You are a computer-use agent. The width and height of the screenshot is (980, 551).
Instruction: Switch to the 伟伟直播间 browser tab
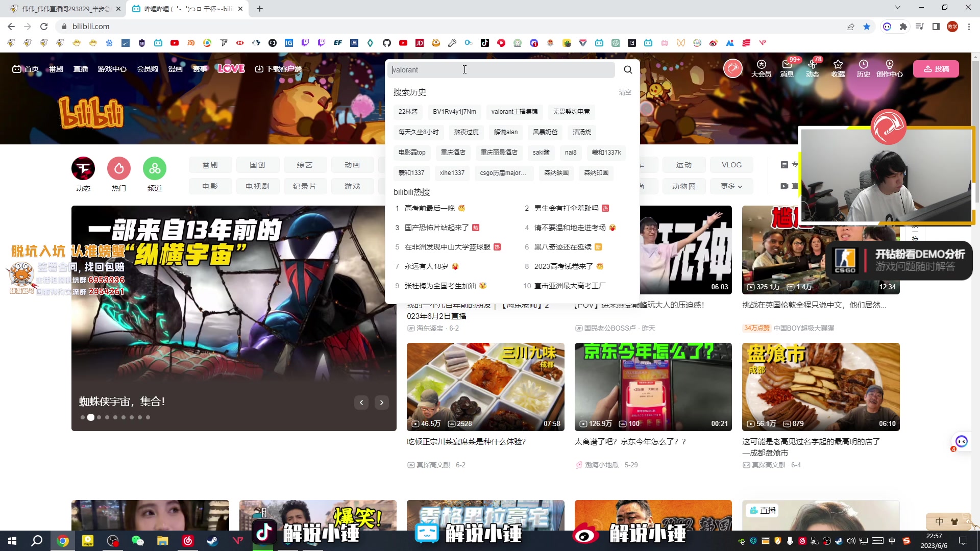click(61, 8)
